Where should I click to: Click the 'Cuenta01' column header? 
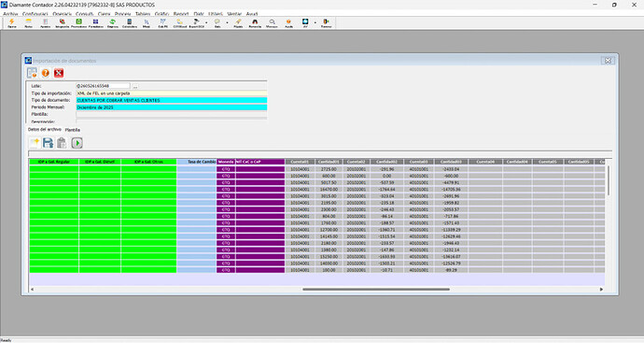point(300,162)
